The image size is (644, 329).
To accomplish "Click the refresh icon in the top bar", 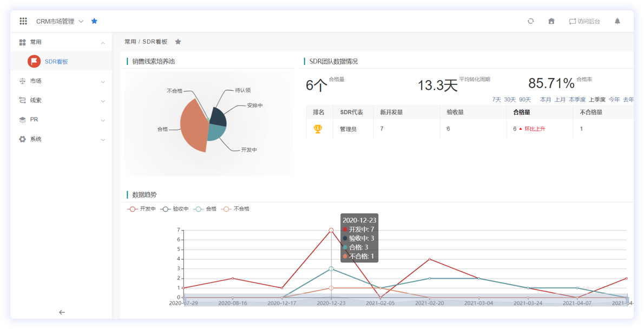I will click(530, 21).
